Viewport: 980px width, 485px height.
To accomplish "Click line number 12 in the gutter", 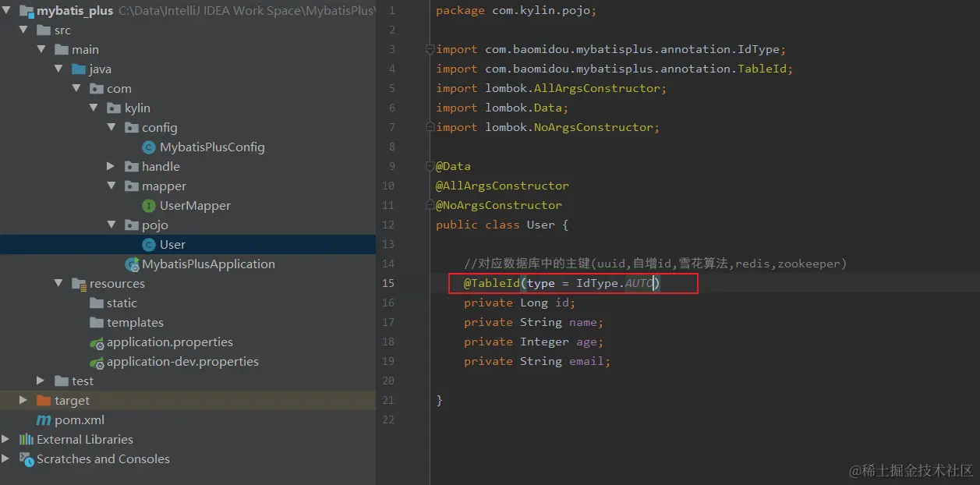I will pos(388,225).
